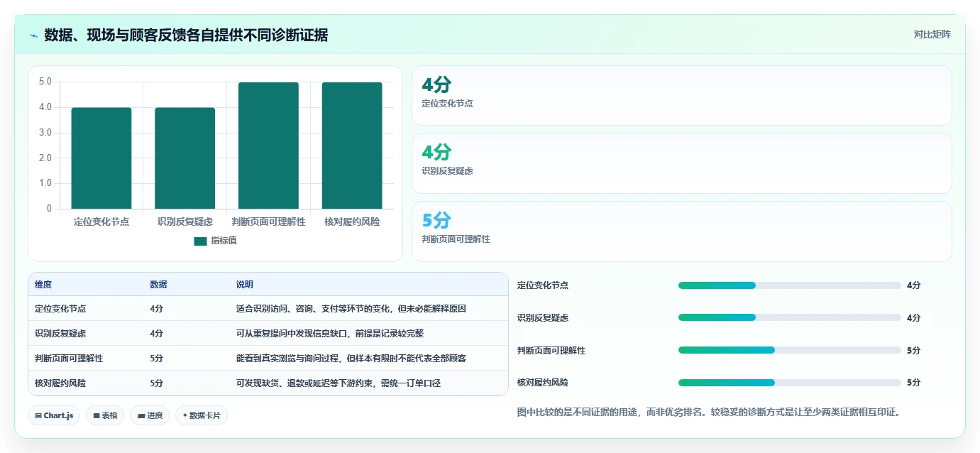
Task: Click the progress bar for 核对履约风险
Action: (x=790, y=383)
